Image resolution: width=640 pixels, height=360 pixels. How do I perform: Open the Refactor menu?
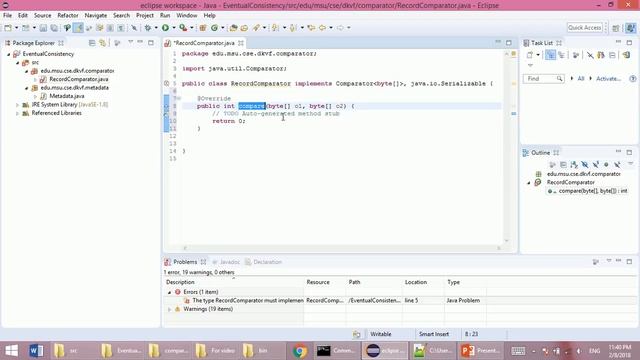pyautogui.click(x=68, y=16)
